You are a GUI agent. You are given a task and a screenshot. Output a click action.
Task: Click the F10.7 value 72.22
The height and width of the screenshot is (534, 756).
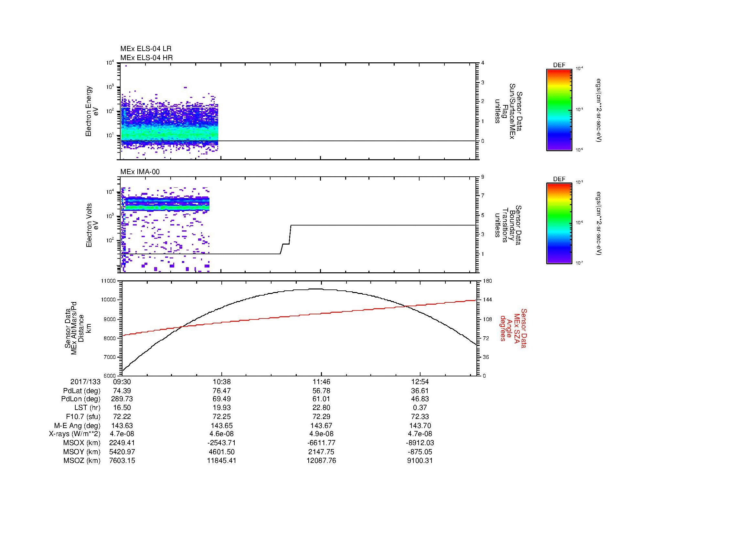pos(122,417)
